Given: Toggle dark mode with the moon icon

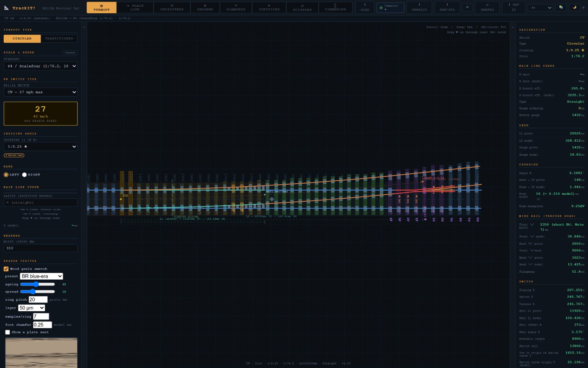Looking at the screenshot, I should 574,7.
